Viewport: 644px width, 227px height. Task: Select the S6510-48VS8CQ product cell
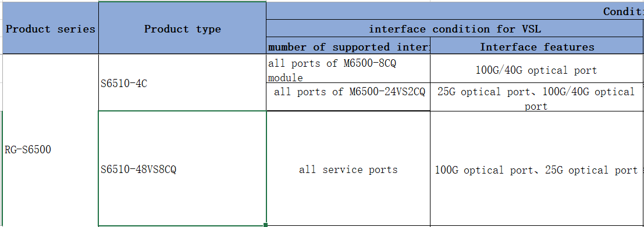click(x=182, y=168)
